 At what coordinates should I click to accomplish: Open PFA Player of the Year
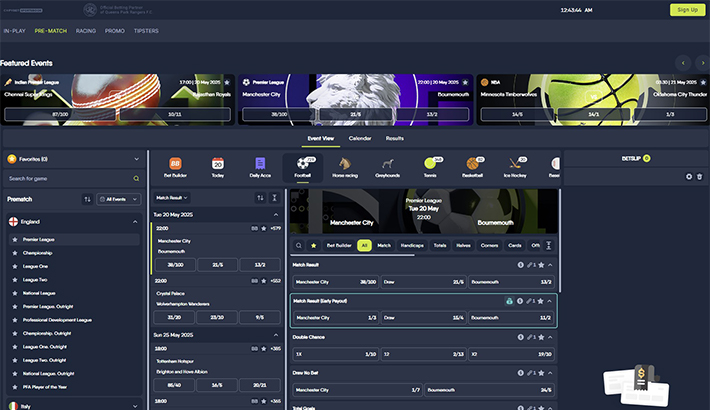[x=45, y=387]
